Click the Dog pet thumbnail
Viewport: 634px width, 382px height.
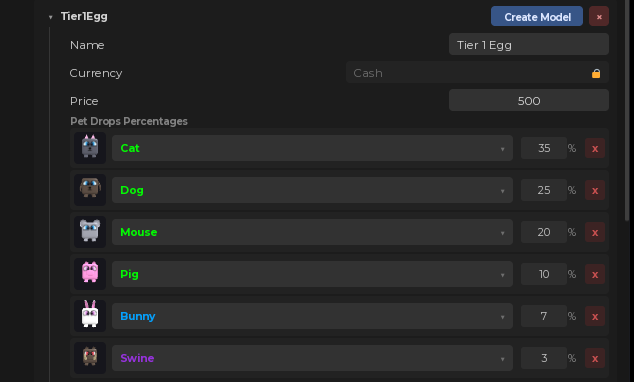(90, 190)
